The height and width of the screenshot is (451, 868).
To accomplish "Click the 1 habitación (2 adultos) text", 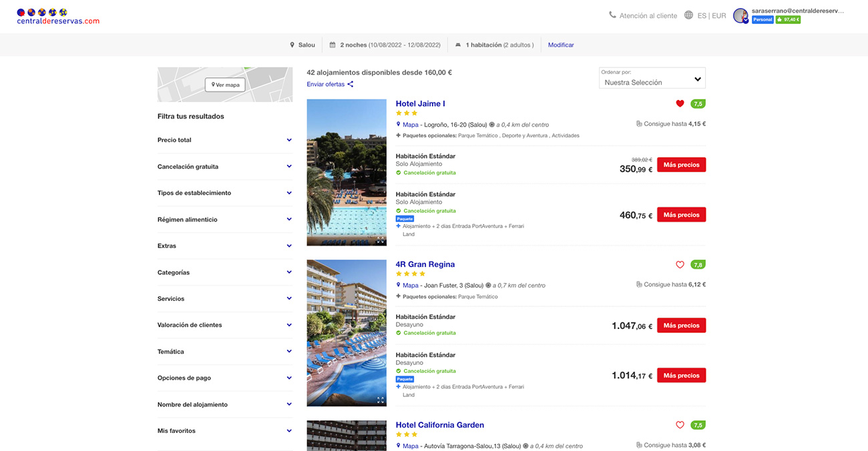I will 499,45.
